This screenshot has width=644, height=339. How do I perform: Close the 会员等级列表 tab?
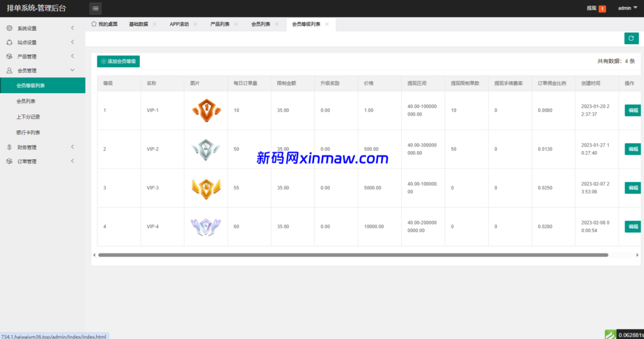pyautogui.click(x=327, y=25)
